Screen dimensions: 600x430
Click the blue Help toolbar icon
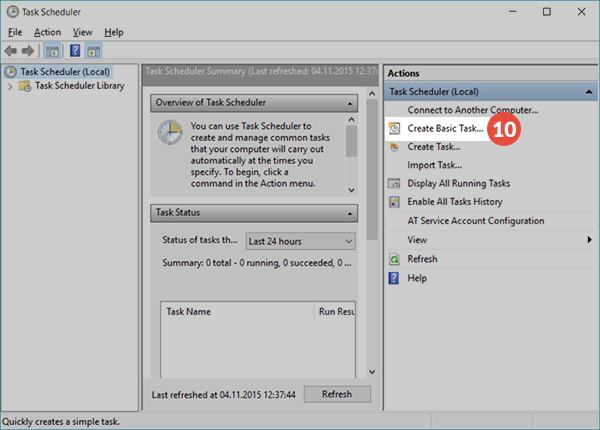(75, 50)
